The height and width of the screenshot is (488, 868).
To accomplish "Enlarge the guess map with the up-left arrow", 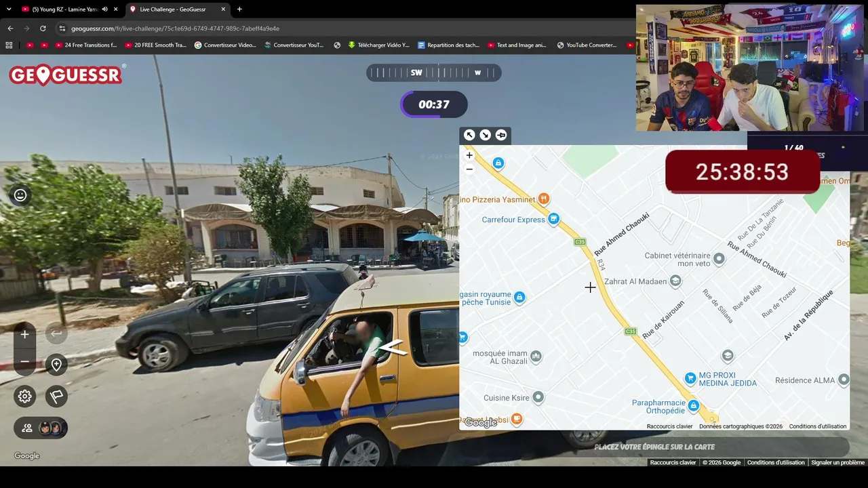I will (469, 135).
